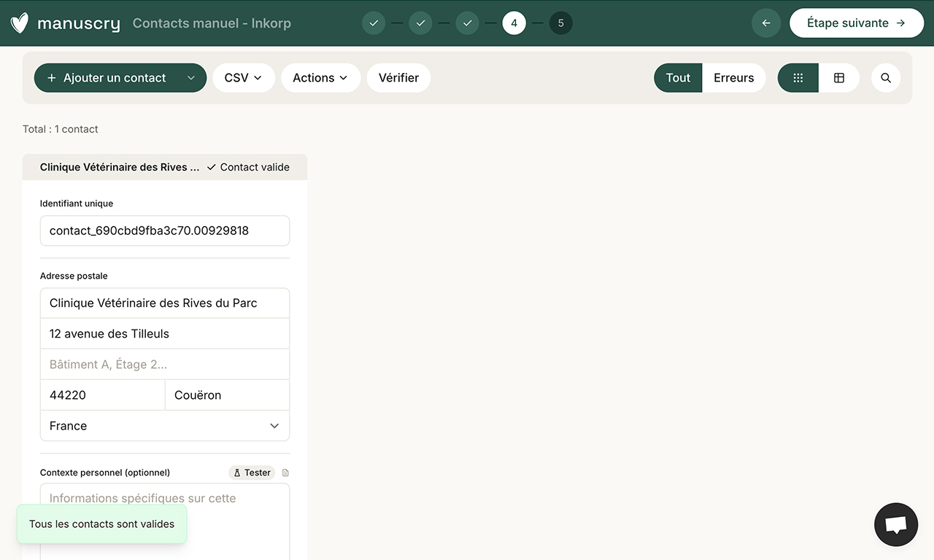Expand the Ajouter un contact chevron
This screenshot has height=560, width=934.
[x=190, y=77]
